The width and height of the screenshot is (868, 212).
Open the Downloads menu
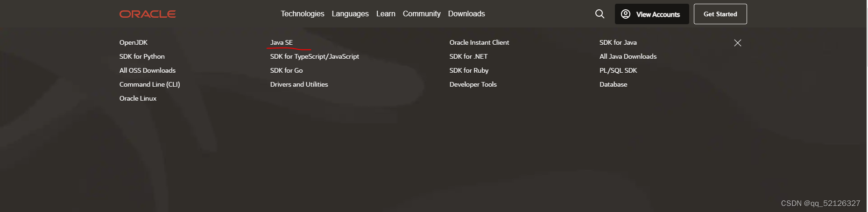pos(466,14)
